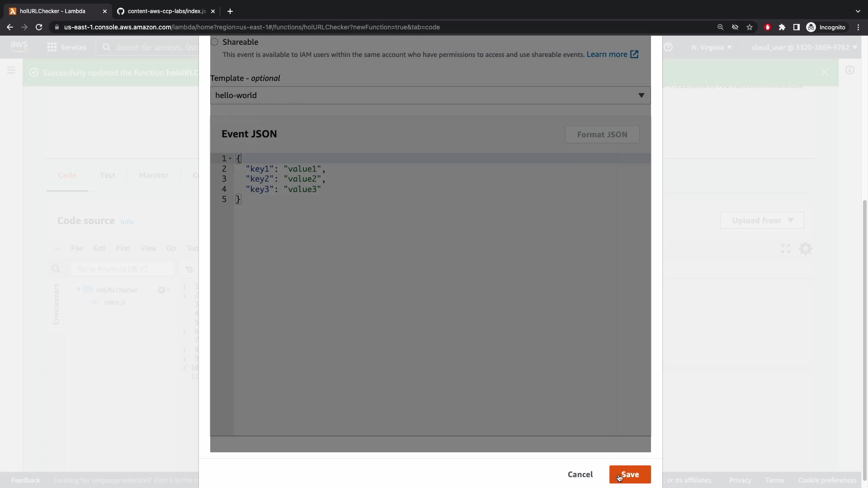Click the Cancel button

(580, 474)
